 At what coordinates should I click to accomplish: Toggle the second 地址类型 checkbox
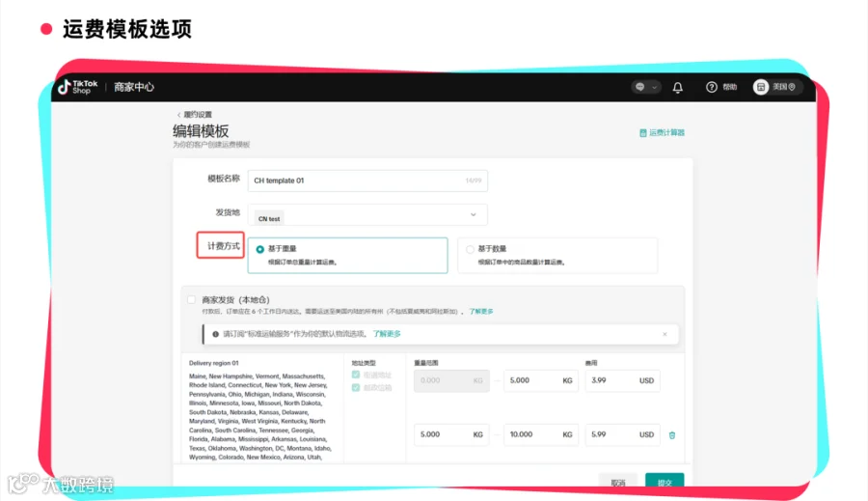355,388
